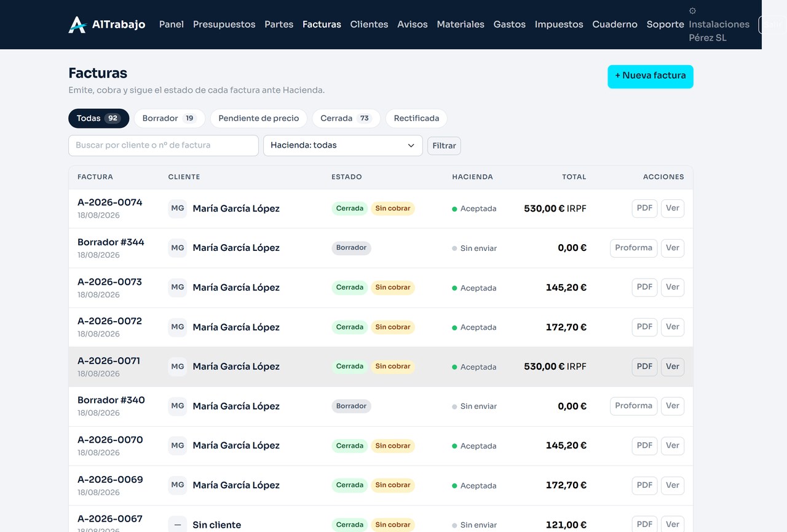This screenshot has height=532, width=787.
Task: Select Impuestos in the navigation bar
Action: click(x=559, y=25)
